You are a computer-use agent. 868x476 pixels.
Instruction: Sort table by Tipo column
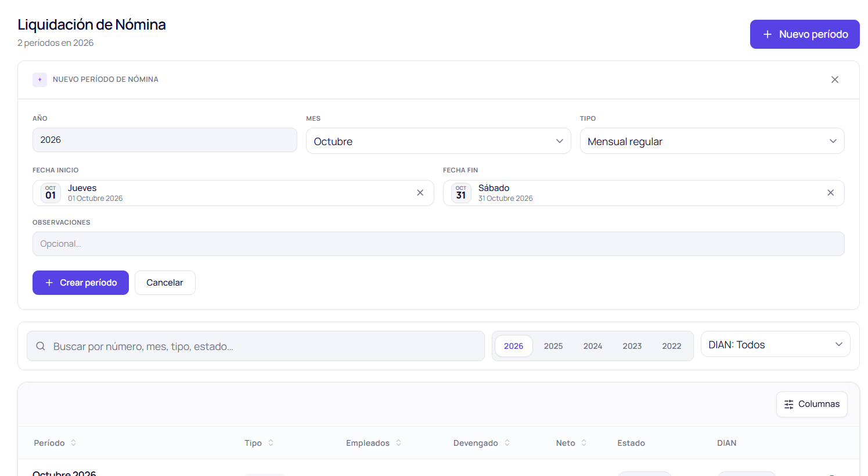[x=259, y=443]
